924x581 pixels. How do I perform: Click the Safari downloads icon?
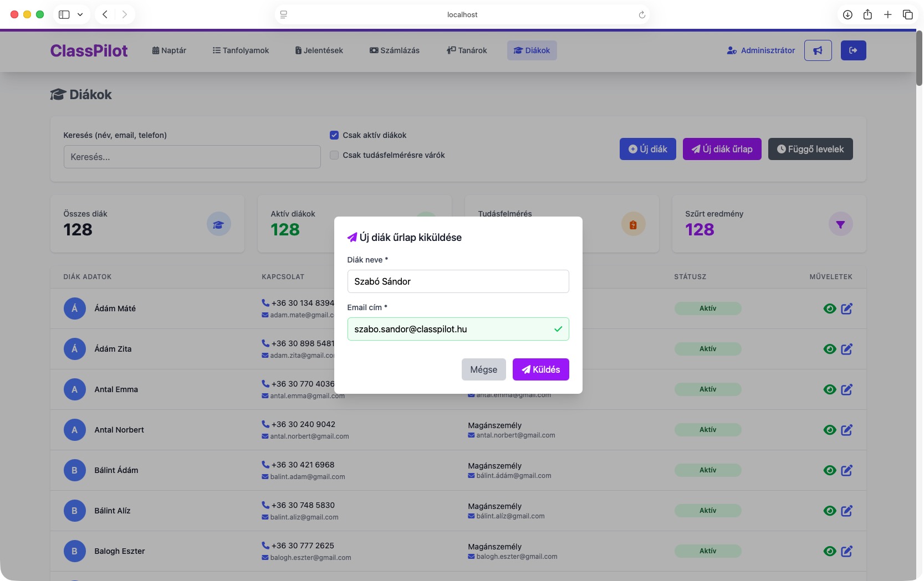(x=848, y=15)
